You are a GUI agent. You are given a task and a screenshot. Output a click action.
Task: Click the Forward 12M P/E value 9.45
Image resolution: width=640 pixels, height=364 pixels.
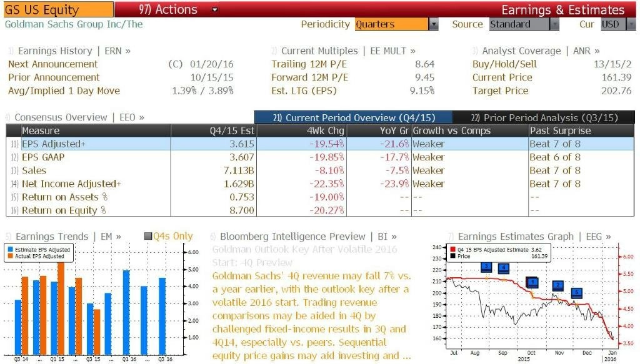pyautogui.click(x=424, y=77)
